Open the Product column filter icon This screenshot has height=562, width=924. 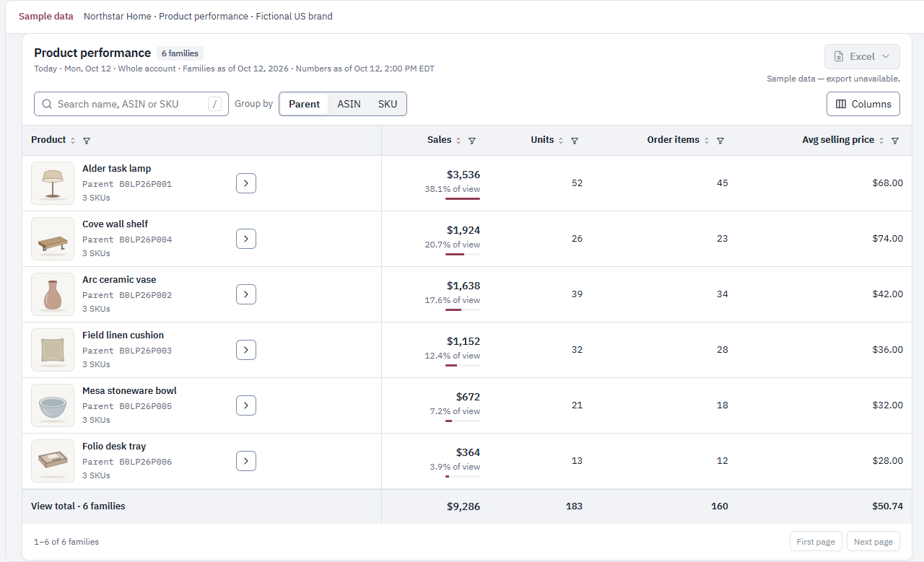tap(87, 141)
